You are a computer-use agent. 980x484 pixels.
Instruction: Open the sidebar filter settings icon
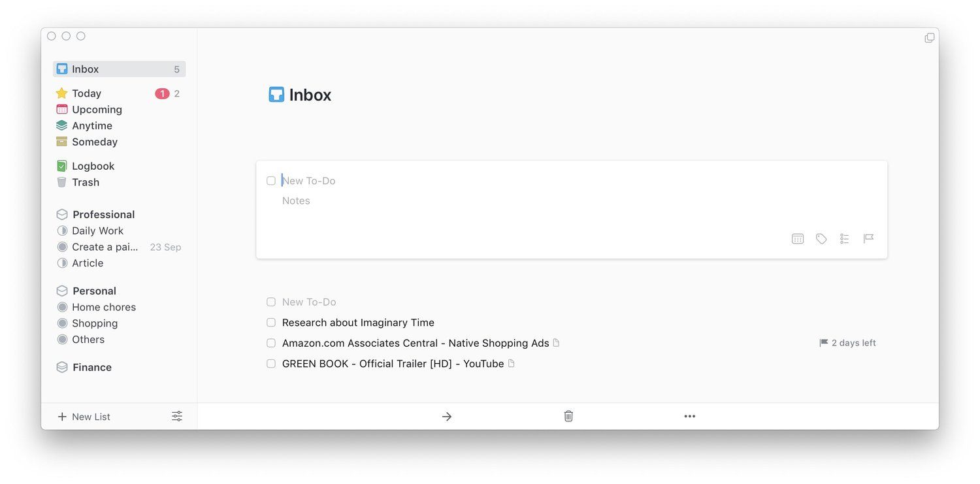[x=177, y=417]
